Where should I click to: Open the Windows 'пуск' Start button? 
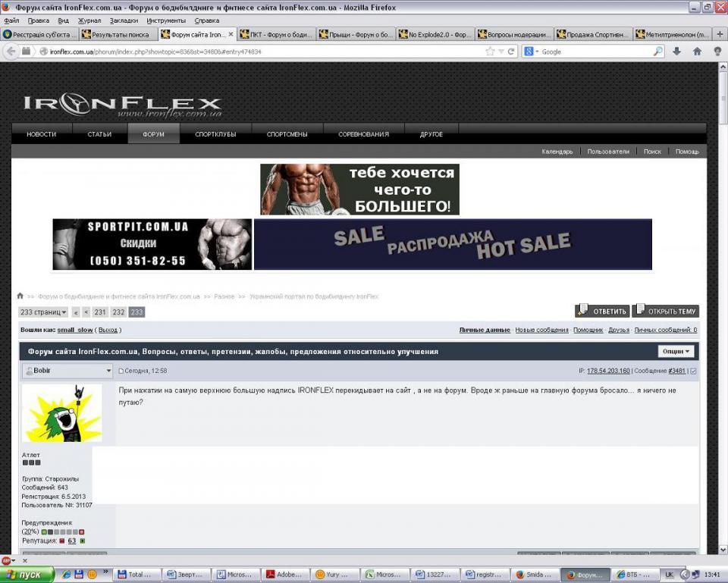27,575
